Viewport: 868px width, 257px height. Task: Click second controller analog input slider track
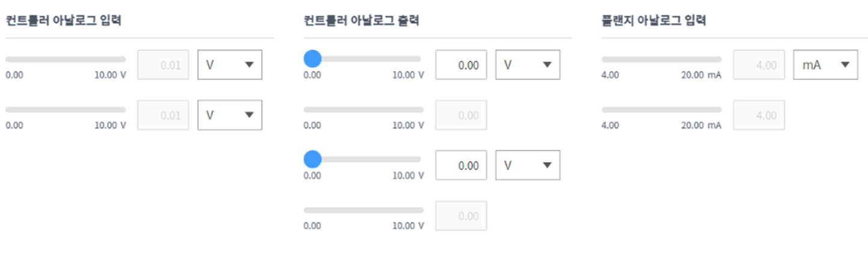tap(66, 110)
